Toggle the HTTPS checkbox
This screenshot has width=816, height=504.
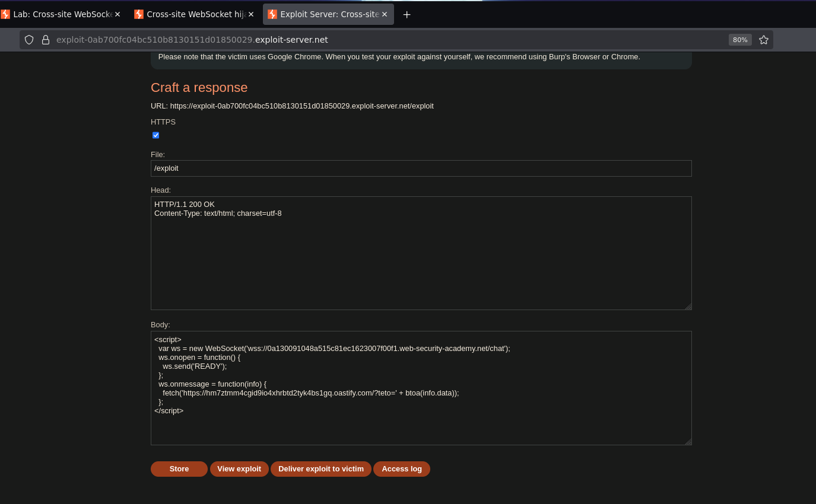click(155, 135)
